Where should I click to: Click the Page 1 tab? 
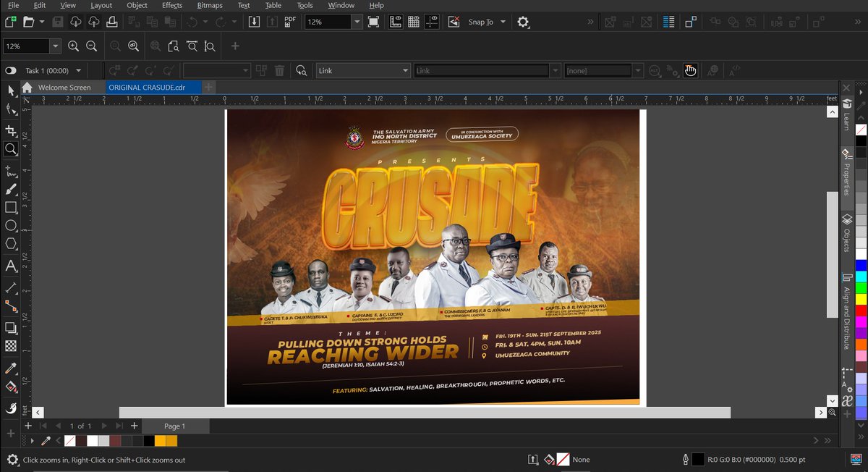[x=175, y=426]
